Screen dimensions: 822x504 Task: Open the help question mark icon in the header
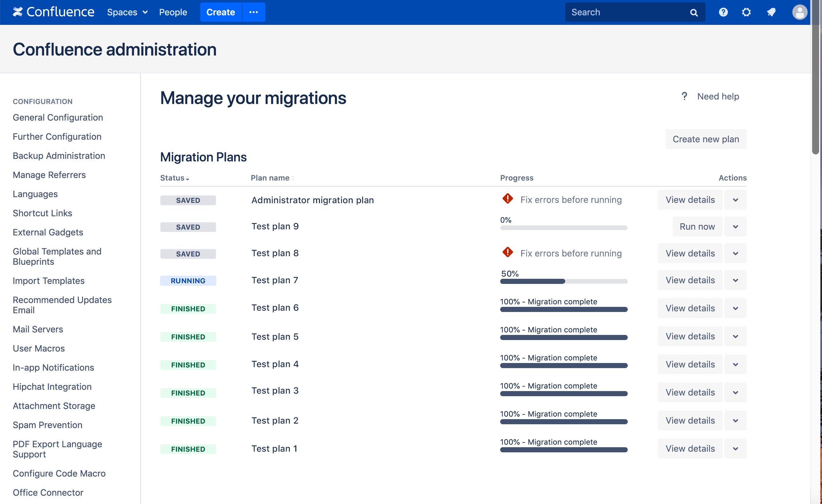click(x=723, y=12)
